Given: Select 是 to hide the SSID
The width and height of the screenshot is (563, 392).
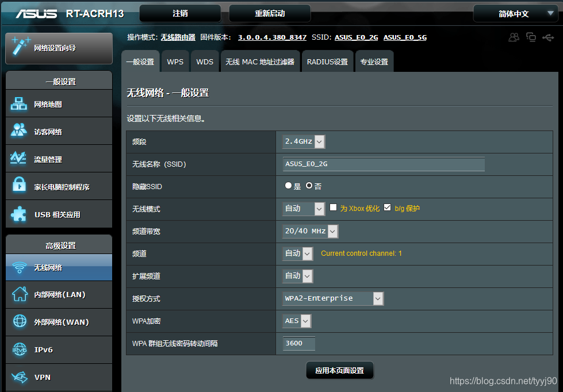Looking at the screenshot, I should coord(288,186).
